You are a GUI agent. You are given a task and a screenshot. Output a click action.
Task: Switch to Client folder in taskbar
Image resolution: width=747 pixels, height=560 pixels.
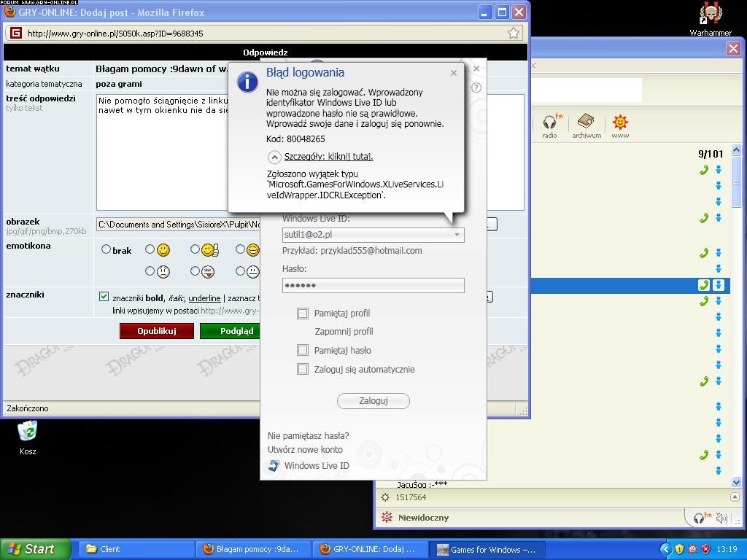pyautogui.click(x=136, y=549)
